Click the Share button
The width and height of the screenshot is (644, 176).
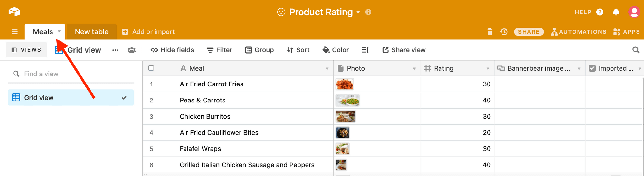click(528, 32)
